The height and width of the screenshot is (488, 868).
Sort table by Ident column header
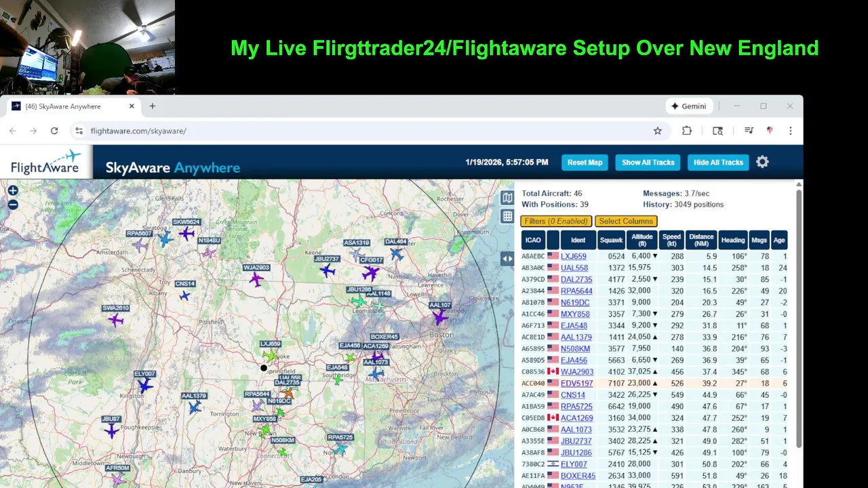(578, 240)
